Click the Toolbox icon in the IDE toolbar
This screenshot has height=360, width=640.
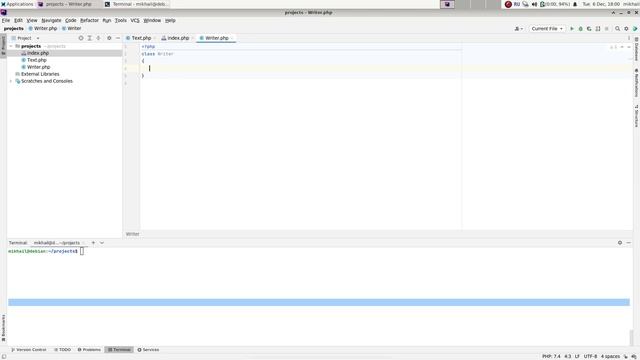click(x=635, y=29)
